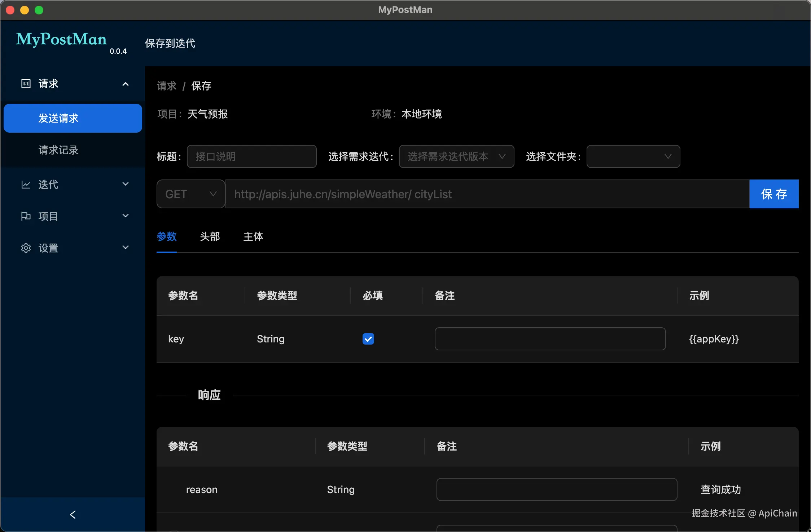Open the GET method dropdown
811x532 pixels.
[191, 194]
